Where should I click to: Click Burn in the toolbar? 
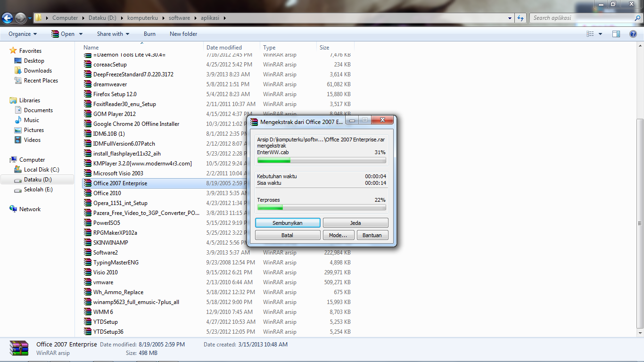pos(149,34)
